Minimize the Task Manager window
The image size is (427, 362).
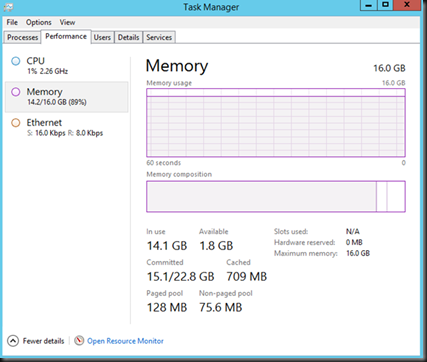tap(369, 5)
